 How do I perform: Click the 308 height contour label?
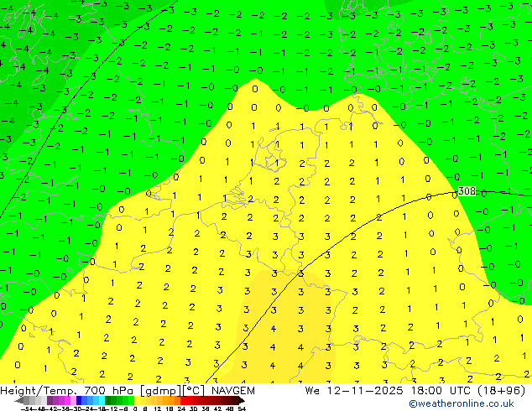[467, 191]
